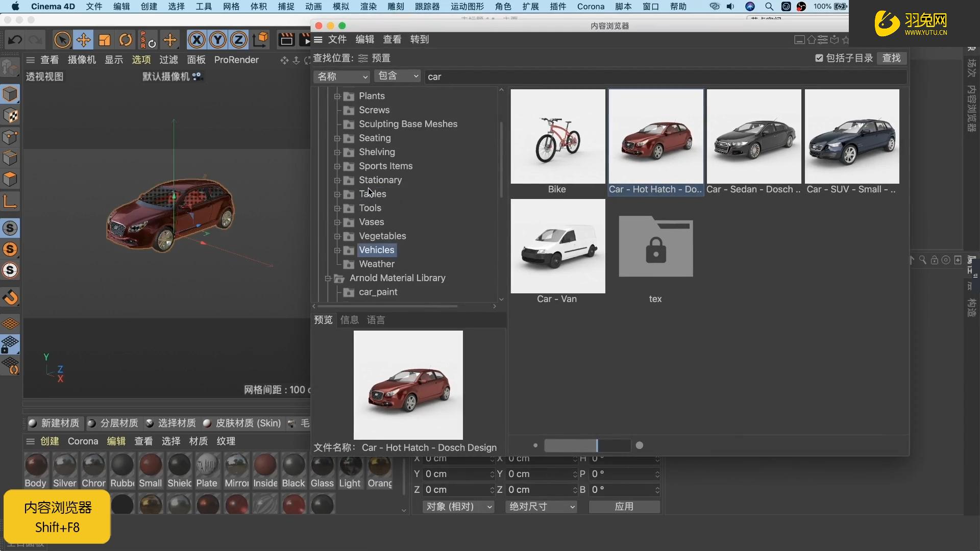Toggle the X axis lock
This screenshot has height=551, width=980.
tap(197, 40)
